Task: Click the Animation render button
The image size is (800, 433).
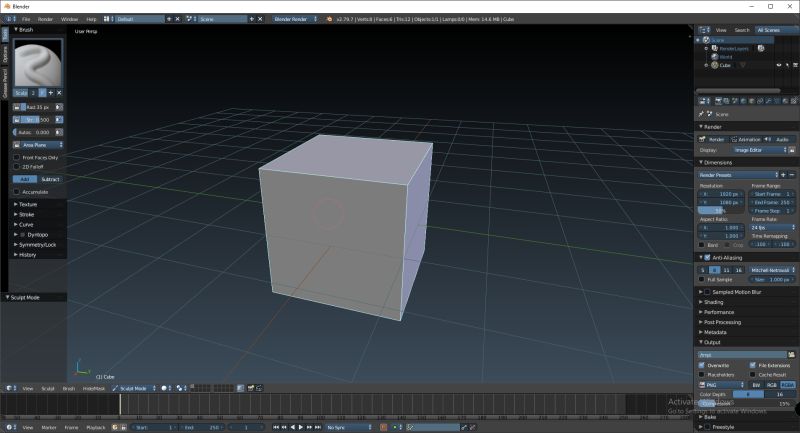Action: pyautogui.click(x=745, y=140)
